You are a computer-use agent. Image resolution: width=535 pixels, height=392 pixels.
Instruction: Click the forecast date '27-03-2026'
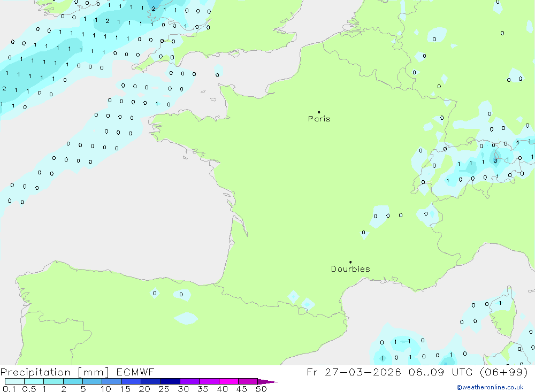pyautogui.click(x=363, y=372)
